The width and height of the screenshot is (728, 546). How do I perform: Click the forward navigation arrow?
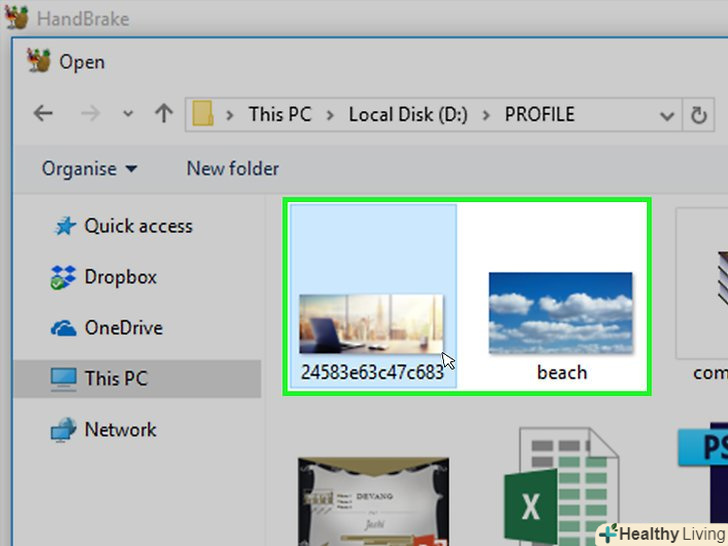pos(90,113)
